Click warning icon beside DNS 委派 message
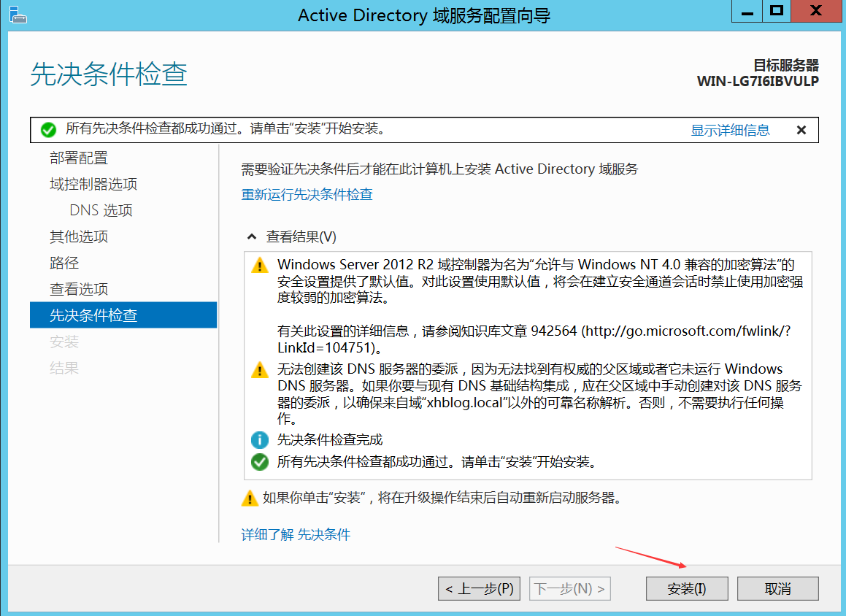The image size is (846, 616). [260, 370]
